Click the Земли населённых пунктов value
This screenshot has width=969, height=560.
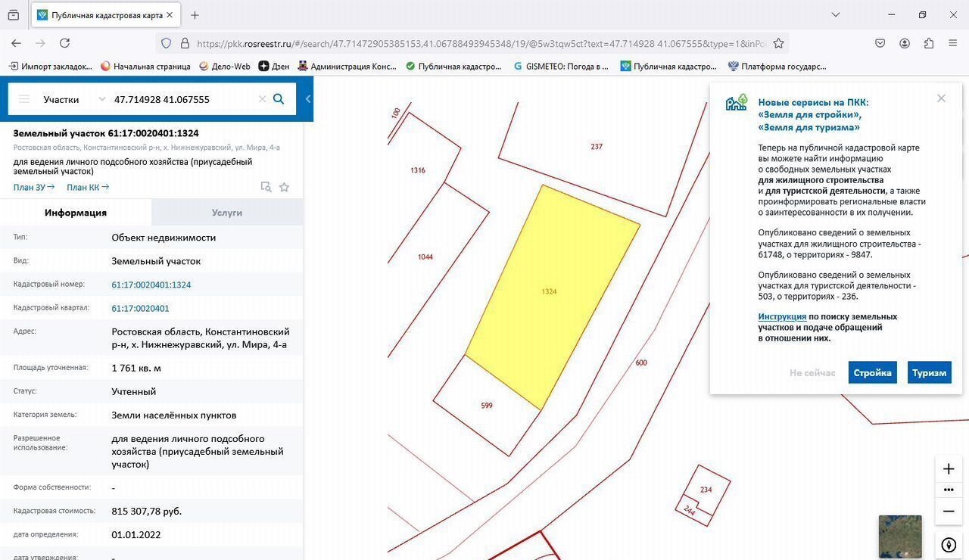[x=174, y=415]
